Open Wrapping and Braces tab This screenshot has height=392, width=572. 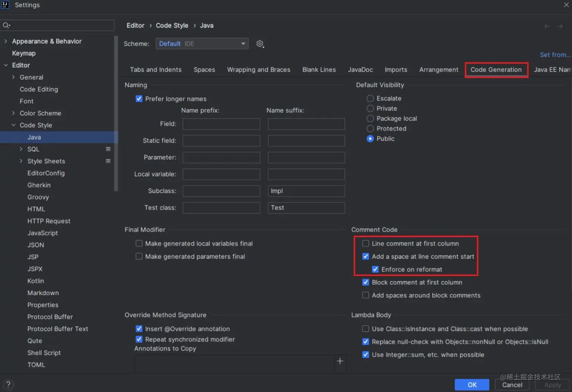pos(258,70)
